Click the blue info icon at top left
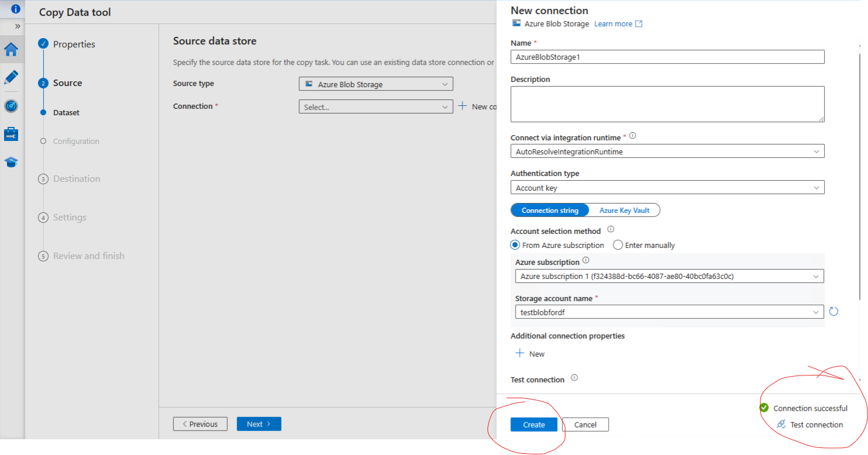The width and height of the screenshot is (868, 455). (x=16, y=9)
